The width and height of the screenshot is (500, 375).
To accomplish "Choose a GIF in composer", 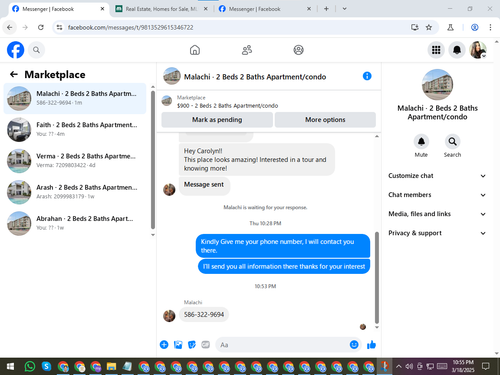I will [206, 345].
